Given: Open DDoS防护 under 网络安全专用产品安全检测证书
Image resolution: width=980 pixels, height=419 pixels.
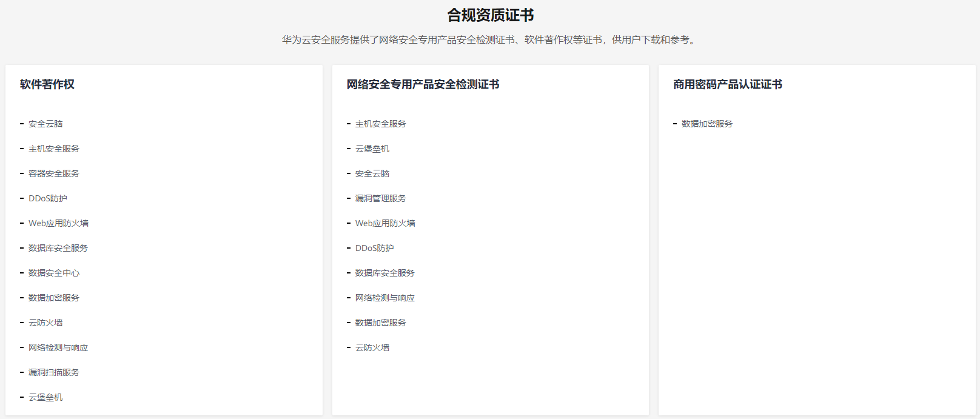Looking at the screenshot, I should click(375, 248).
